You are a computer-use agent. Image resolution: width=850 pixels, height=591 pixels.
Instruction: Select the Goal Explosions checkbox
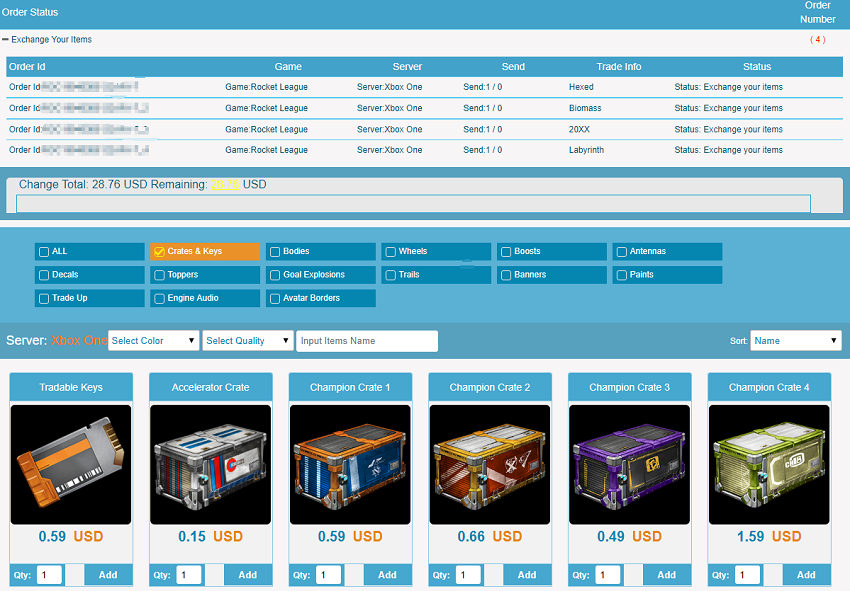click(275, 275)
